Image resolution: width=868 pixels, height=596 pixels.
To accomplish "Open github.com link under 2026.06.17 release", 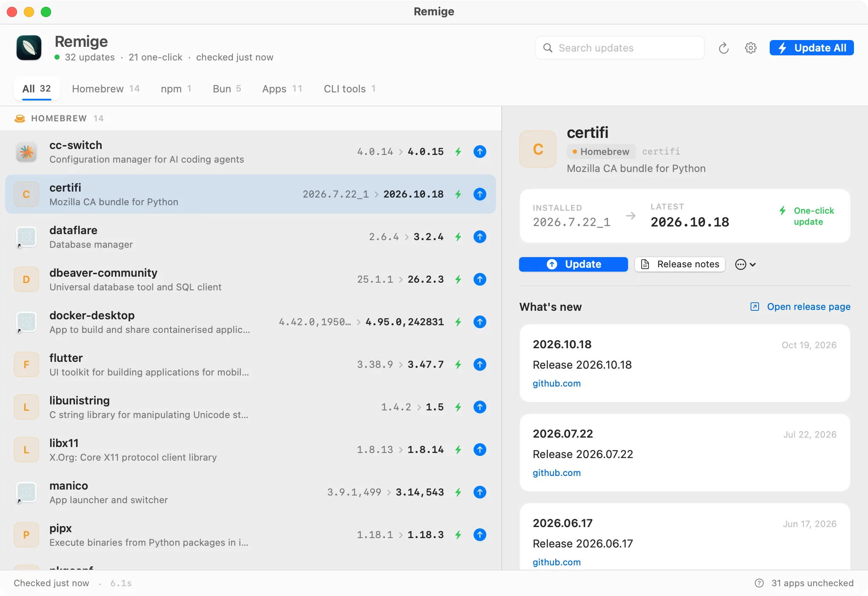I will pyautogui.click(x=557, y=562).
